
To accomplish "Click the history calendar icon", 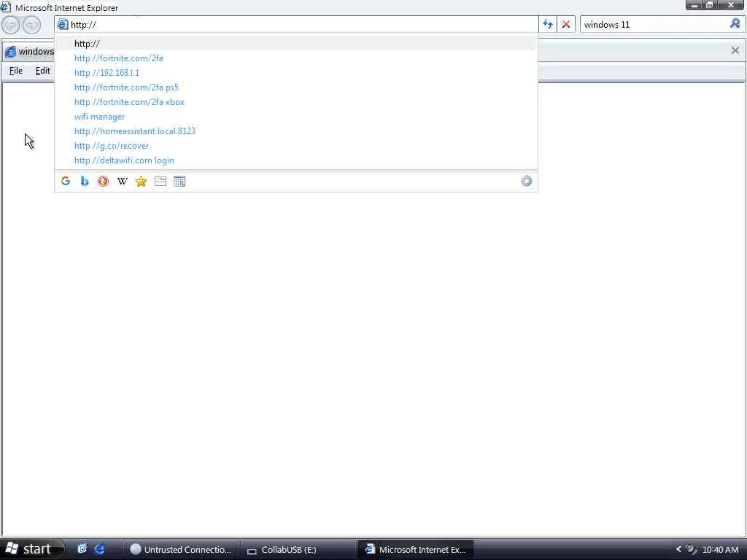I will (x=179, y=181).
